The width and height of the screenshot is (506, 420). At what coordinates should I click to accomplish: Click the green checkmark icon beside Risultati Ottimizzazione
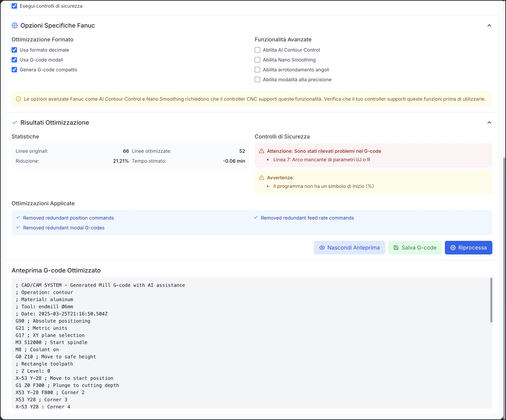(x=14, y=123)
